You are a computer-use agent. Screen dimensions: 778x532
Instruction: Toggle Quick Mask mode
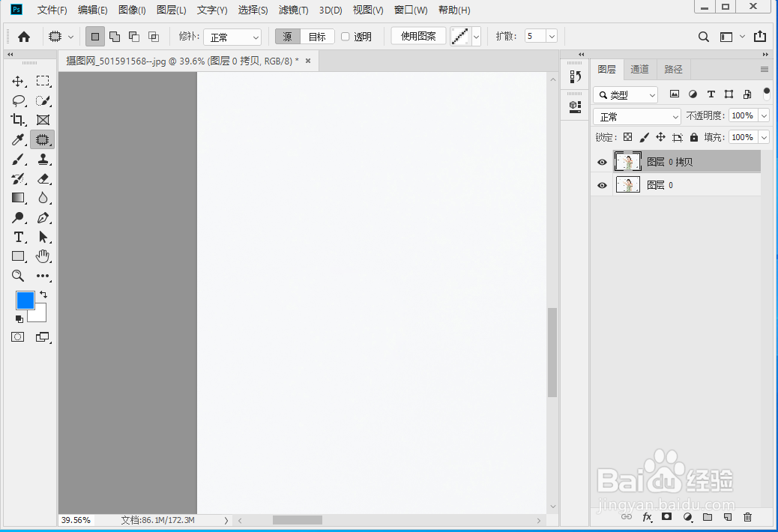18,337
